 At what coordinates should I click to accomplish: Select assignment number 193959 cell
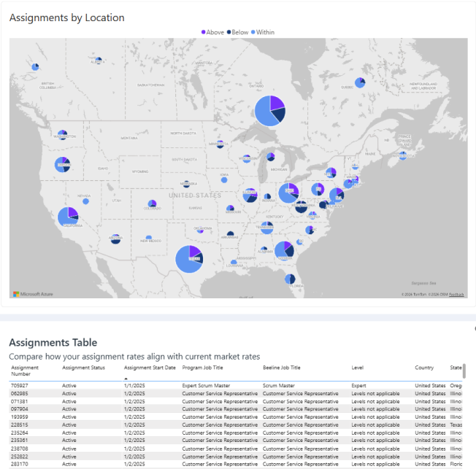[x=20, y=416]
